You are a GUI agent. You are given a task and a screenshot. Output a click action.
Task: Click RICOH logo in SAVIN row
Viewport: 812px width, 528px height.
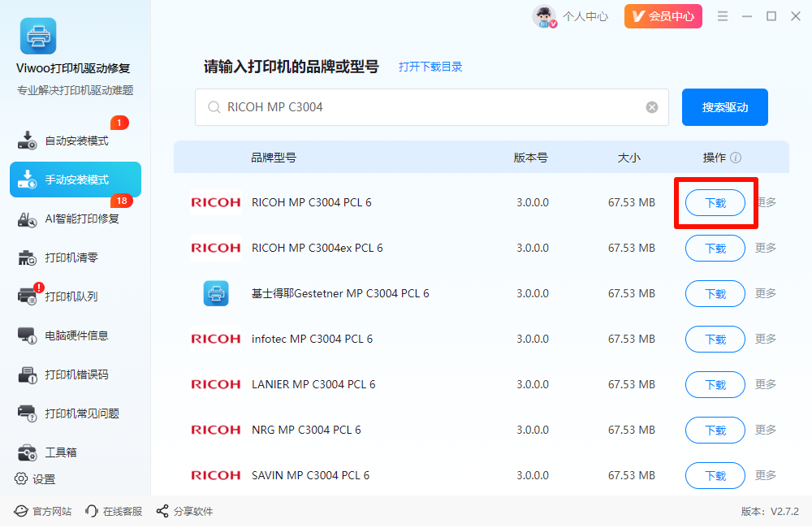[216, 475]
